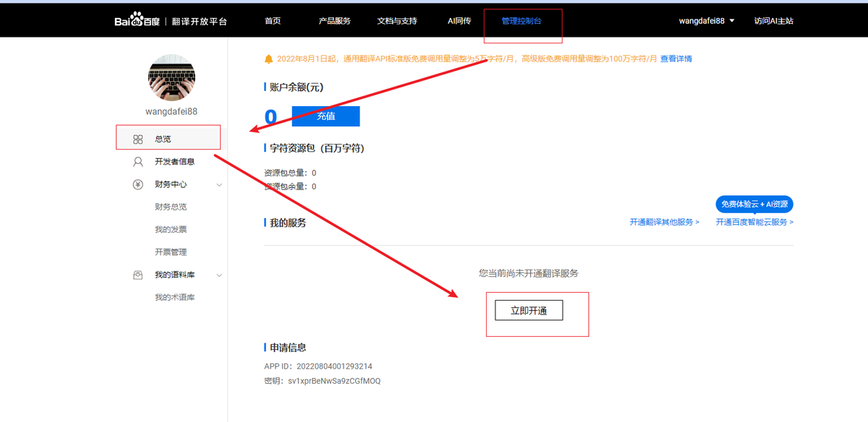The image size is (868, 422).
Task: Click the 查看详情 link in notice
Action: (676, 59)
